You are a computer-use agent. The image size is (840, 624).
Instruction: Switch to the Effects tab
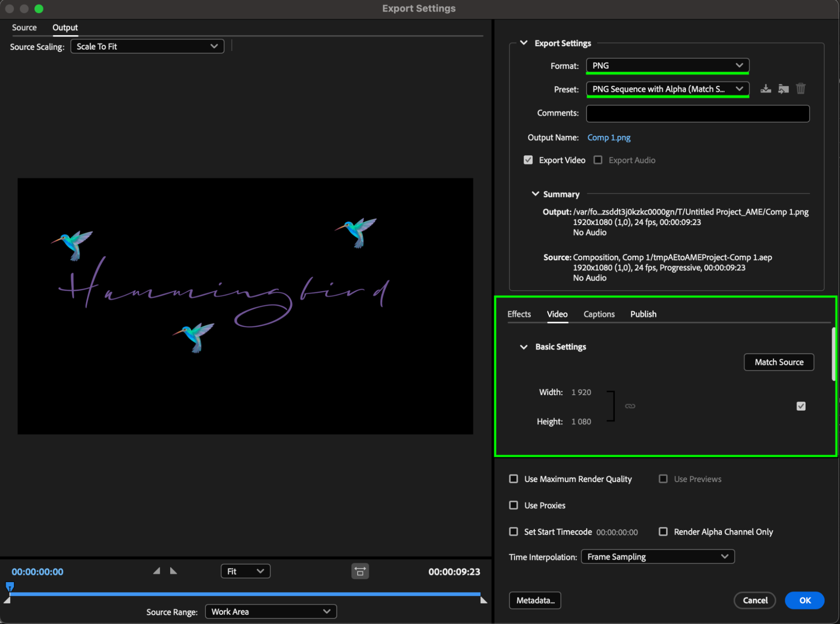click(519, 314)
